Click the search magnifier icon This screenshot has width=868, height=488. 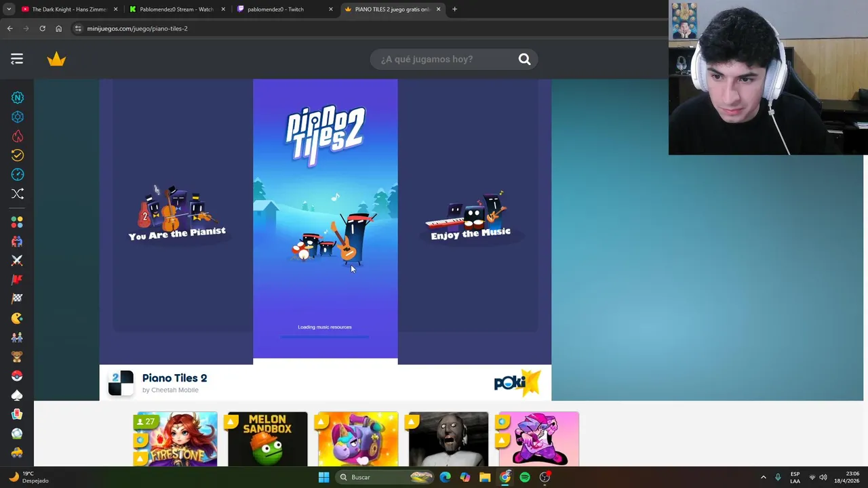click(524, 59)
